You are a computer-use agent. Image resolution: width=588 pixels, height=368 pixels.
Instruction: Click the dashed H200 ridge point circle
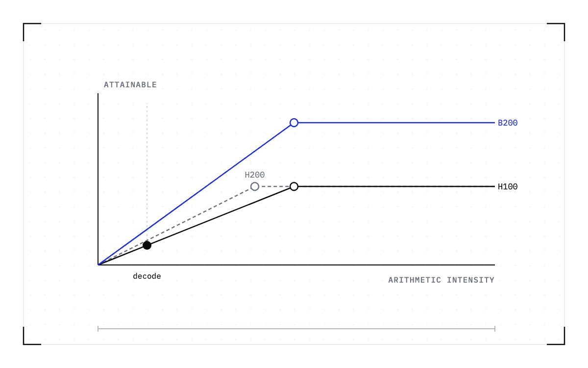(255, 186)
